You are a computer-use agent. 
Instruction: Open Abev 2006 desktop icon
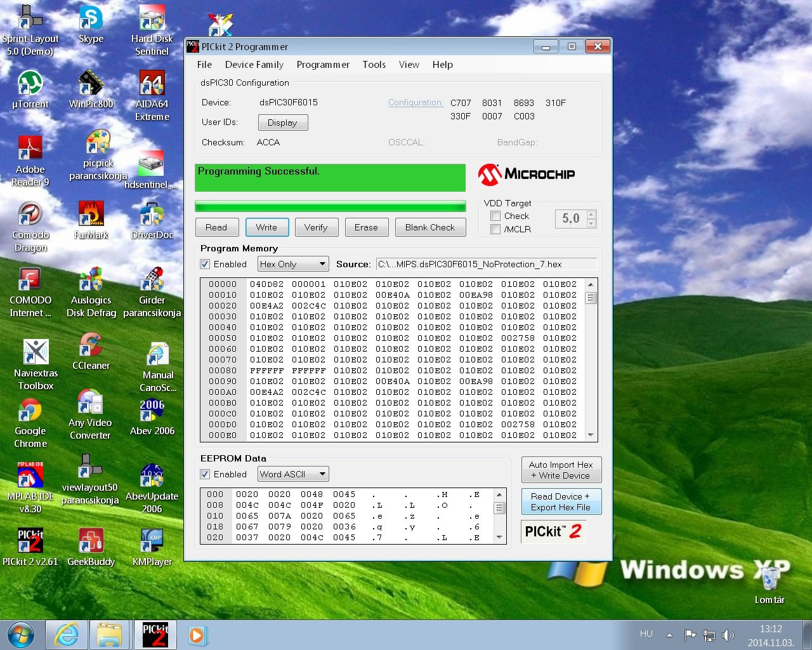152,416
